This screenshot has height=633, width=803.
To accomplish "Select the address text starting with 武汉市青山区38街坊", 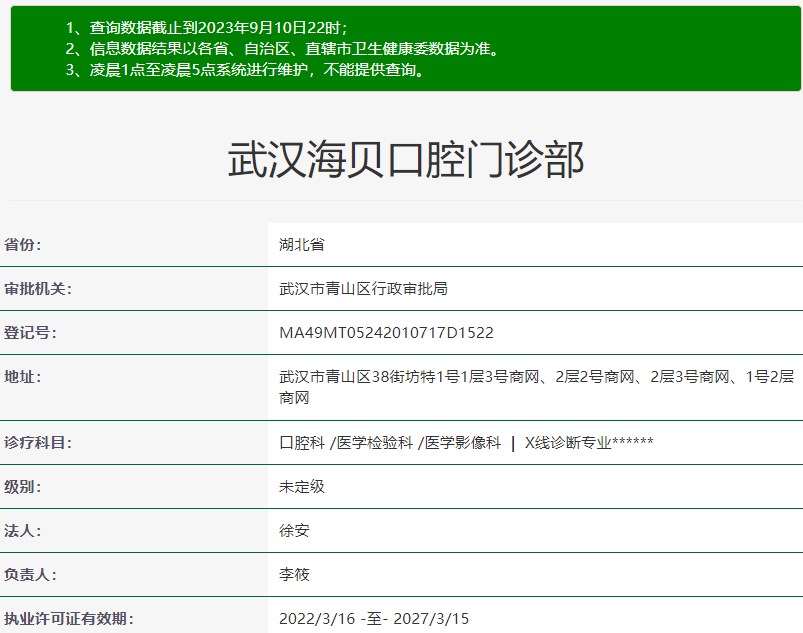I will 536,377.
